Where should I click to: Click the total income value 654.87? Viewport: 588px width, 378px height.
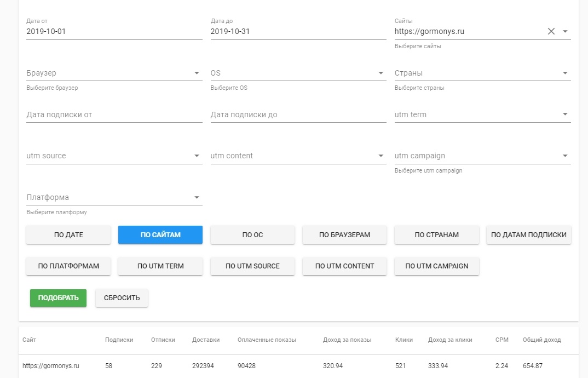click(533, 365)
